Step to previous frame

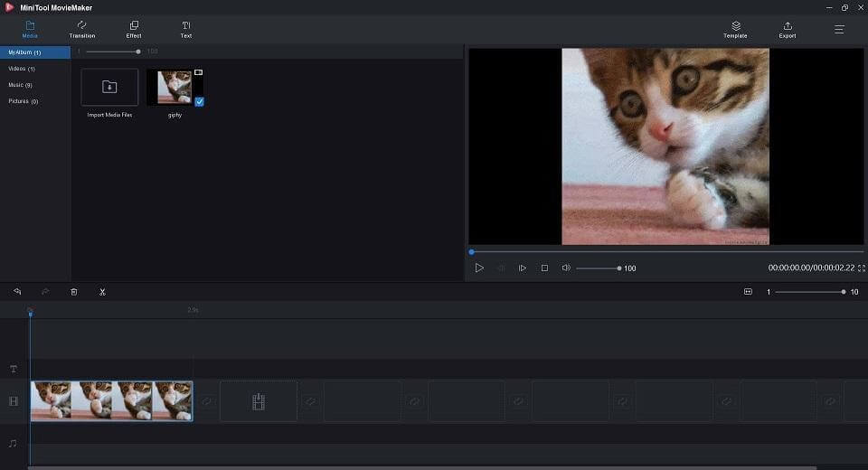[x=500, y=268]
